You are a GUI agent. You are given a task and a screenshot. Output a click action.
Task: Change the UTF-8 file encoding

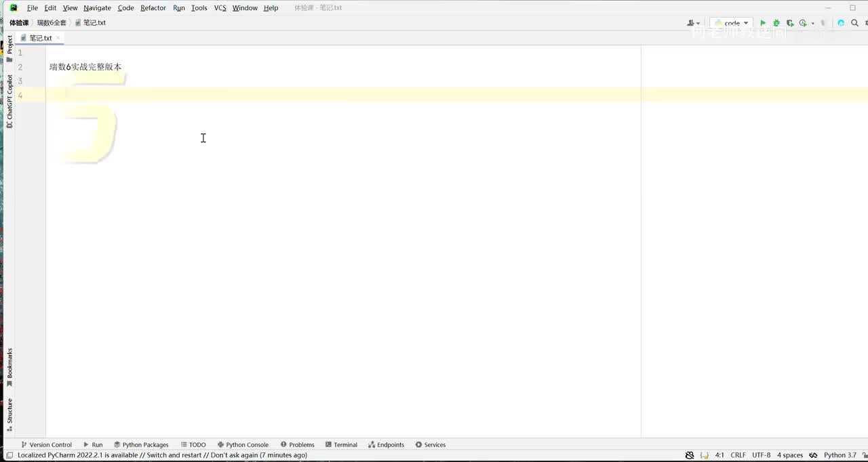[x=761, y=455]
